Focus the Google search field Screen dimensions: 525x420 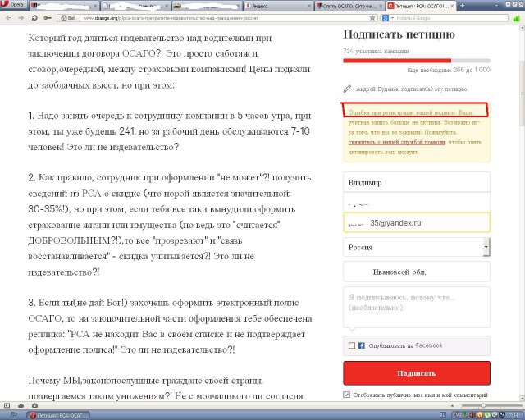[x=451, y=18]
